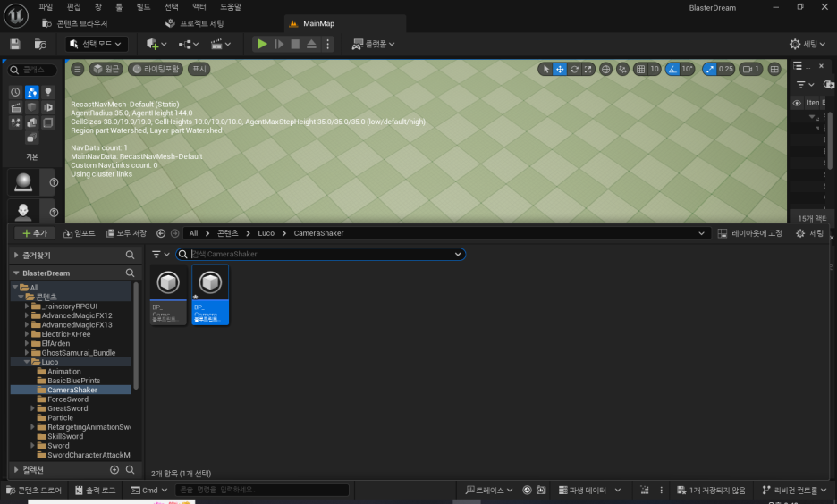This screenshot has width=837, height=504.
Task: Click the +추가 add button in content browser
Action: (x=34, y=233)
